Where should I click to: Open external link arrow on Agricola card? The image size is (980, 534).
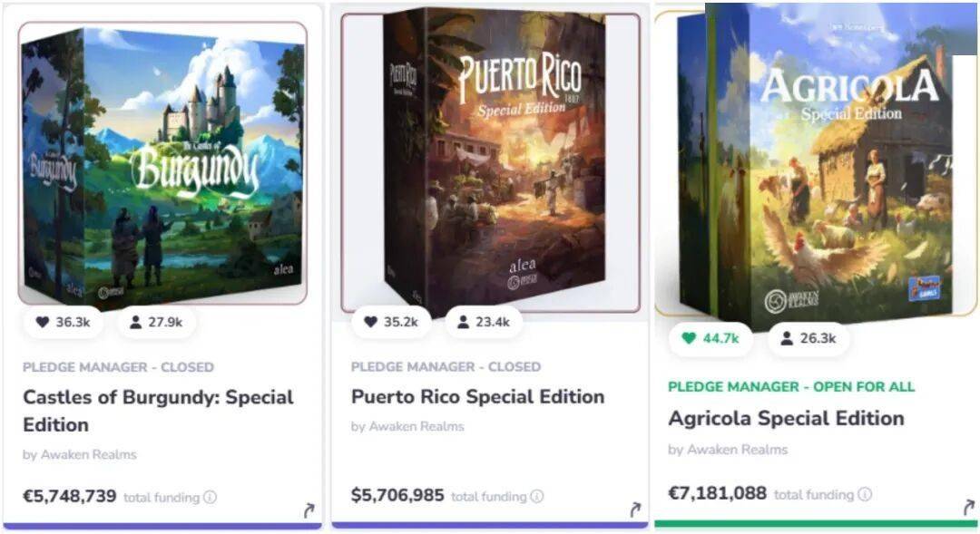coord(969,508)
